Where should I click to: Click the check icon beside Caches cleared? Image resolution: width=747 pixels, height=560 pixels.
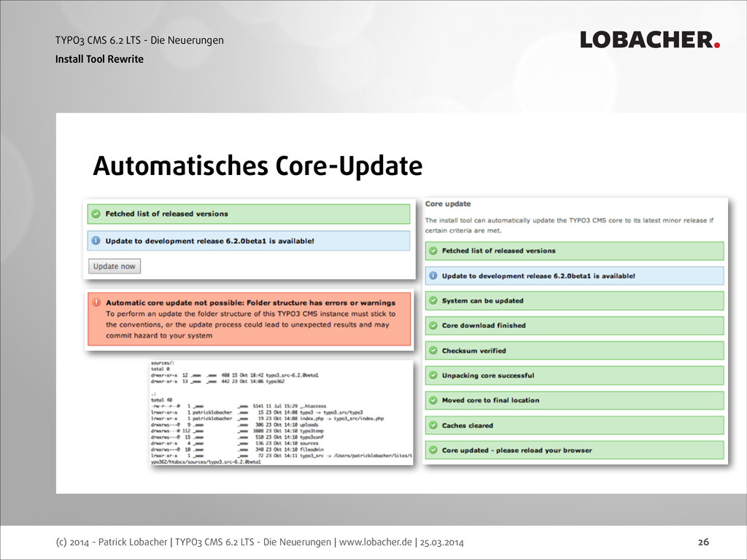[x=433, y=425]
